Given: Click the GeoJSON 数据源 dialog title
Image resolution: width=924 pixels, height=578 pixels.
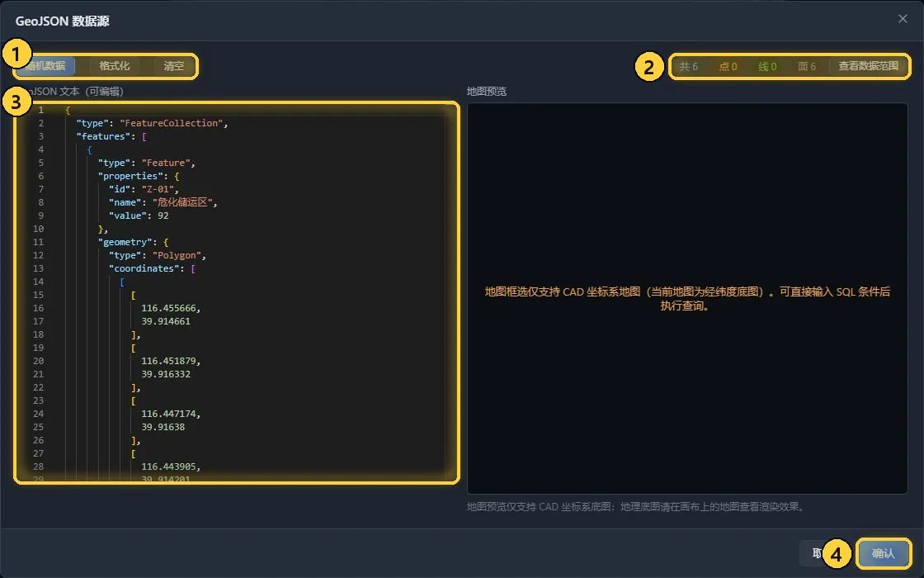Looking at the screenshot, I should coord(63,21).
